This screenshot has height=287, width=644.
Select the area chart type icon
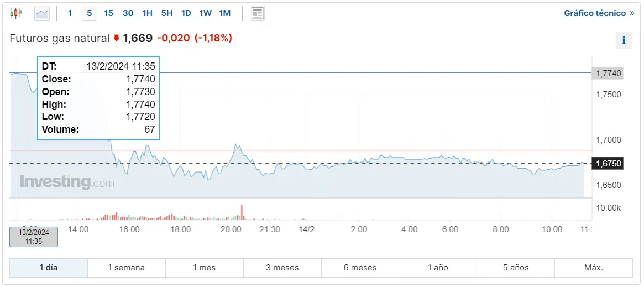tap(42, 13)
